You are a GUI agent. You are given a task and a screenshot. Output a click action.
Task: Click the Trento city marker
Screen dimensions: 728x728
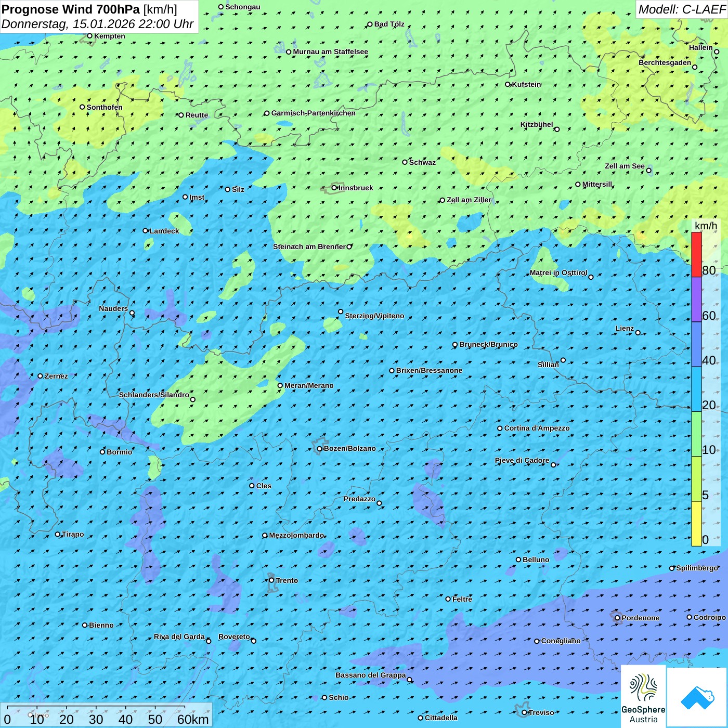click(x=271, y=580)
